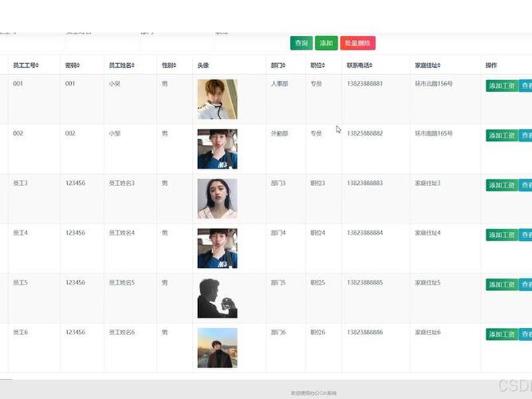The height and width of the screenshot is (399, 532).
Task: Sort by the 部门 column arrows
Action: [284, 65]
